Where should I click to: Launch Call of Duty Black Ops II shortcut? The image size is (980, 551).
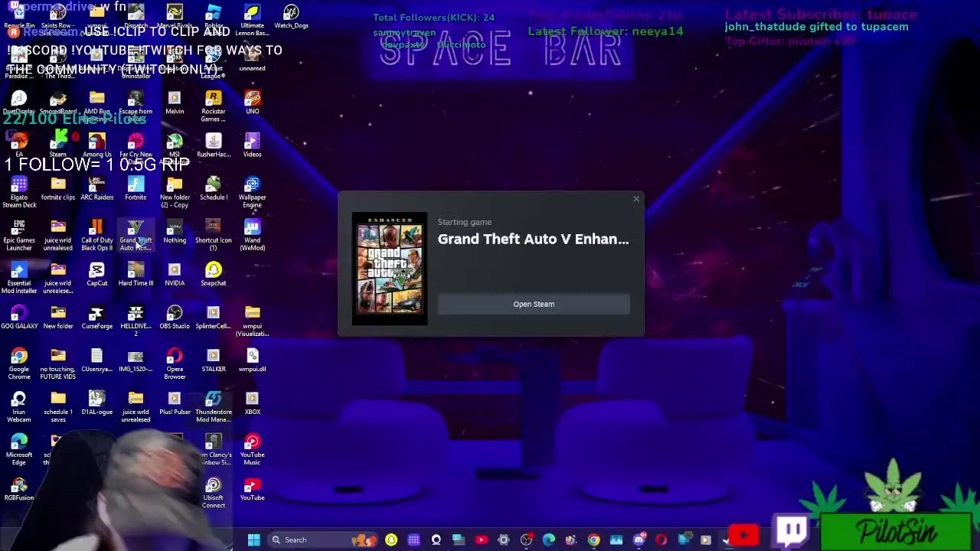(x=97, y=234)
